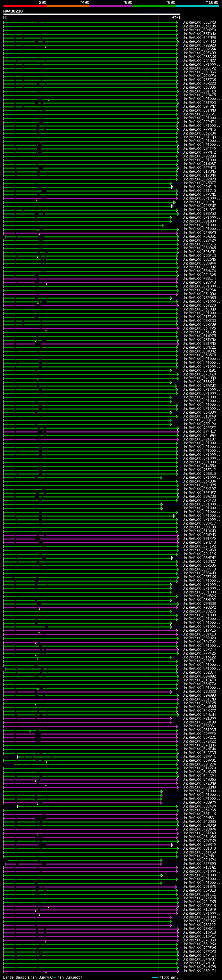Select the UniRef100_Q26EW7 hit label
The image size is (222, 980).
199,206
